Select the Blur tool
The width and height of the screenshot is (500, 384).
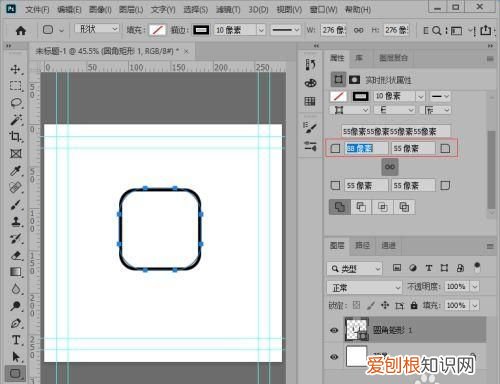click(15, 289)
